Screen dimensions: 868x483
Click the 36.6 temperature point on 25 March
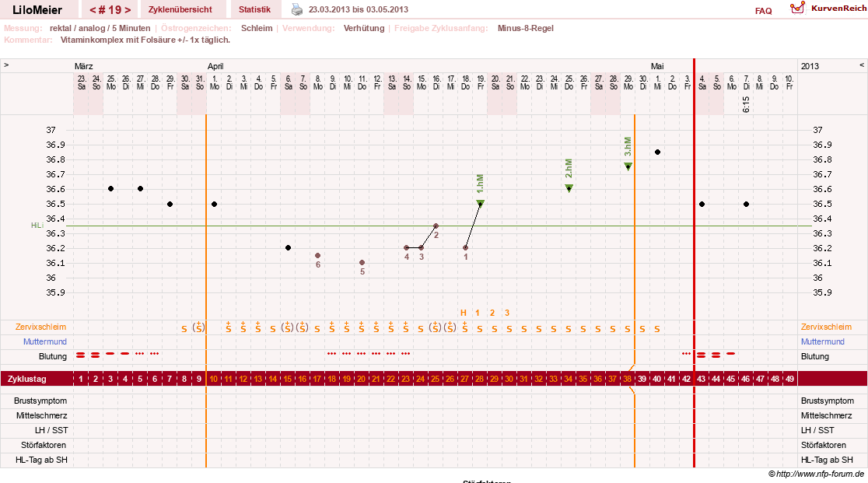(110, 189)
